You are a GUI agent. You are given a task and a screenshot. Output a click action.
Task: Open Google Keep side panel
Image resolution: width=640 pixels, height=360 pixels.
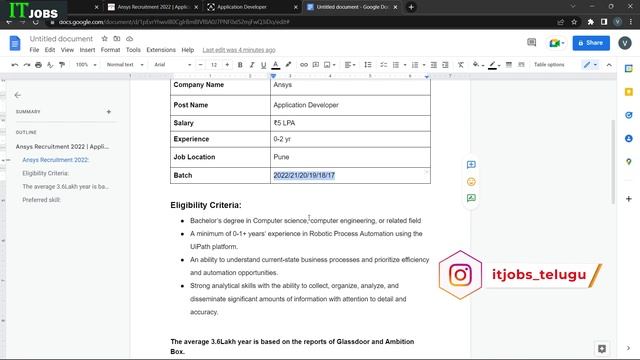[x=629, y=92]
